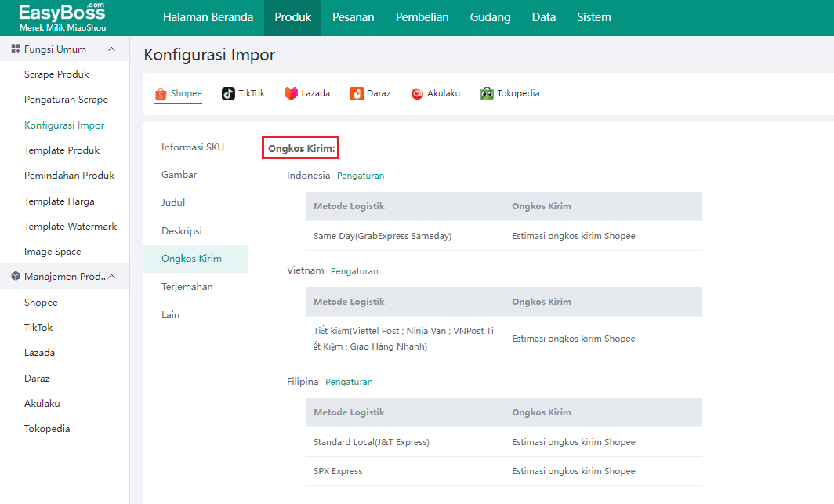Image resolution: width=834 pixels, height=504 pixels.
Task: Click Ongkos Kirim header in Vietnam table
Action: [542, 302]
